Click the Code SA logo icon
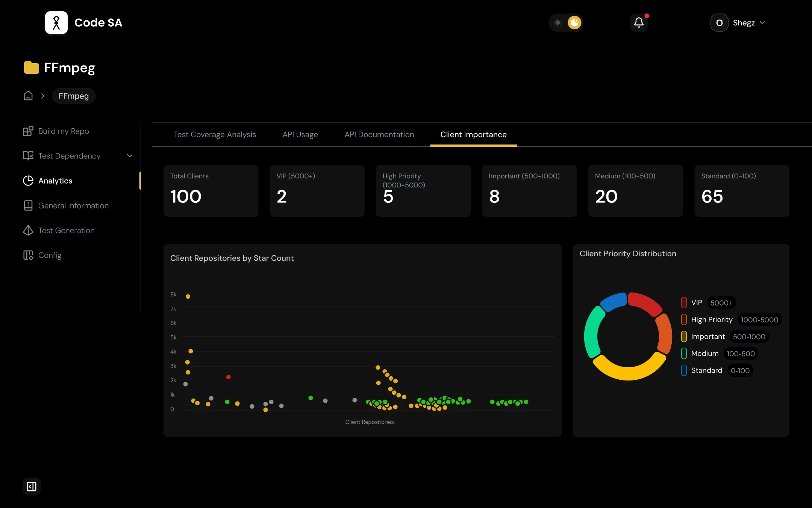 point(56,22)
